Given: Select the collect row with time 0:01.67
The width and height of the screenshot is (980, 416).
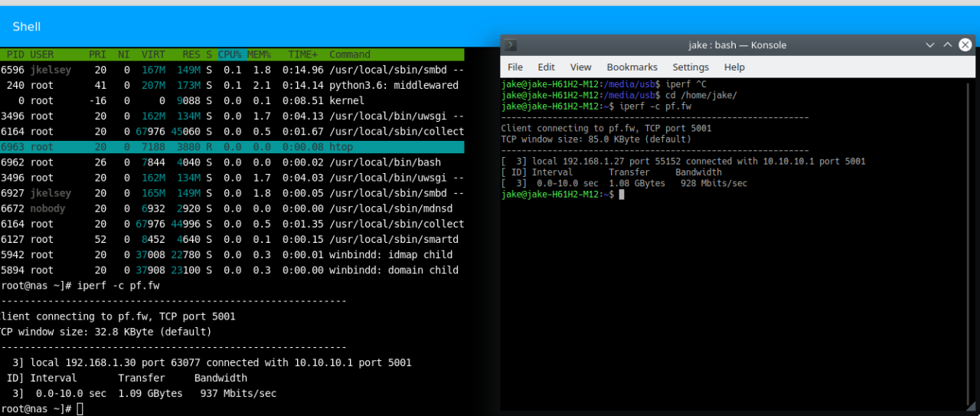Looking at the screenshot, I should tap(232, 131).
